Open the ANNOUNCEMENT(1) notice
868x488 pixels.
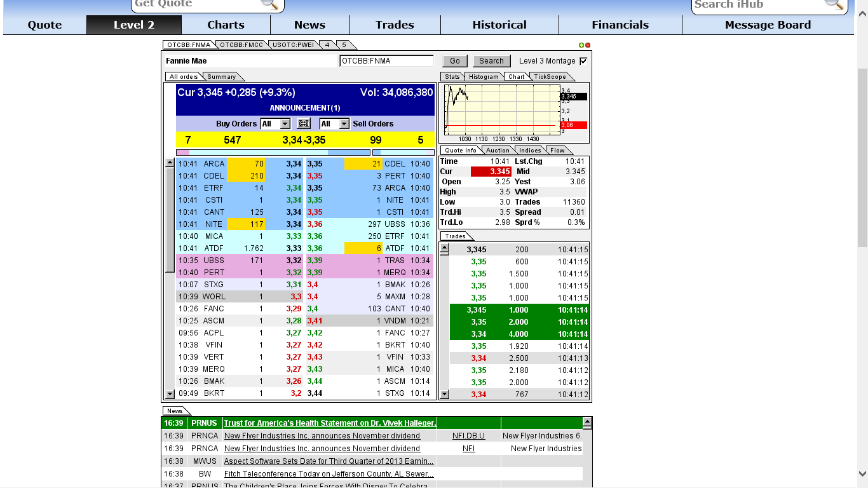pos(305,108)
